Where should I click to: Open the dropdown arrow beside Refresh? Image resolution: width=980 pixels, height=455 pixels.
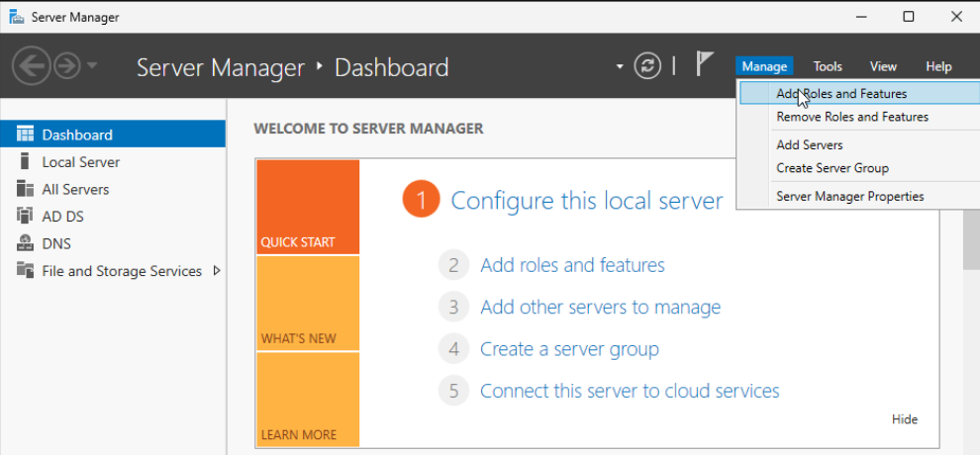click(x=620, y=66)
